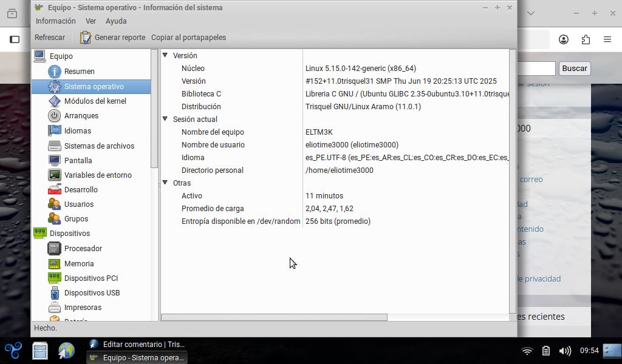Select the Entropía disponible row
622x364 pixels.
[x=335, y=221]
